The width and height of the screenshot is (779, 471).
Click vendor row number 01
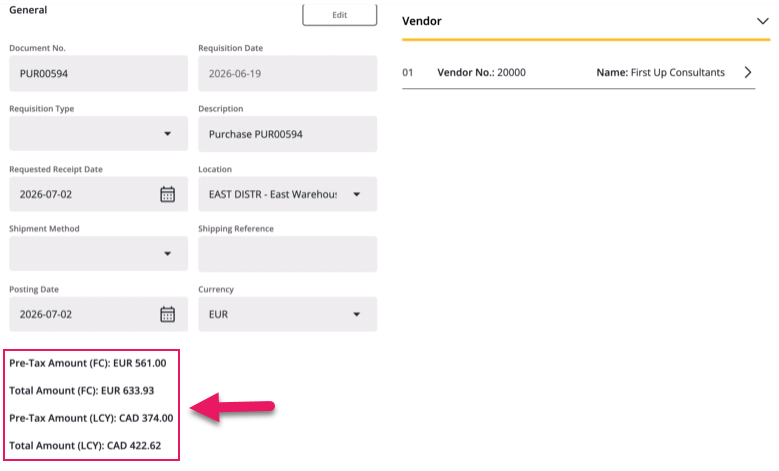pyautogui.click(x=408, y=73)
